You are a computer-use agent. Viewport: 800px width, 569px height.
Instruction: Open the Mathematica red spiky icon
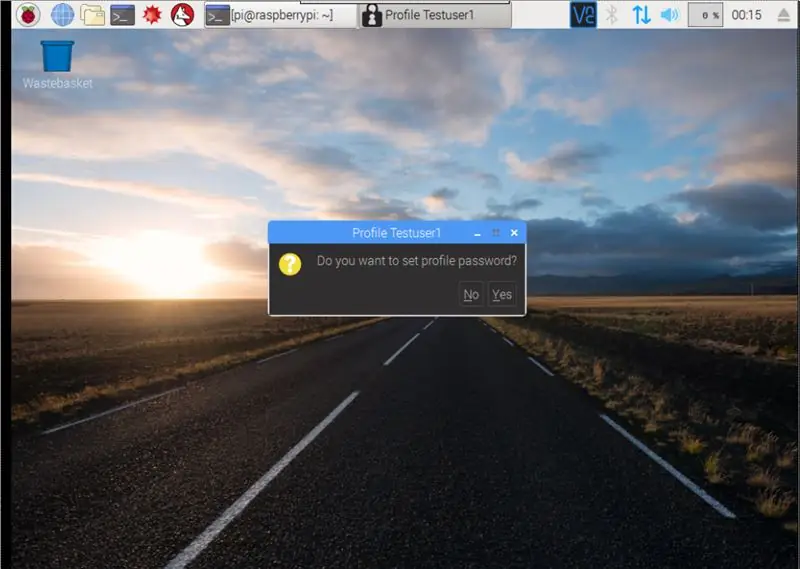152,15
